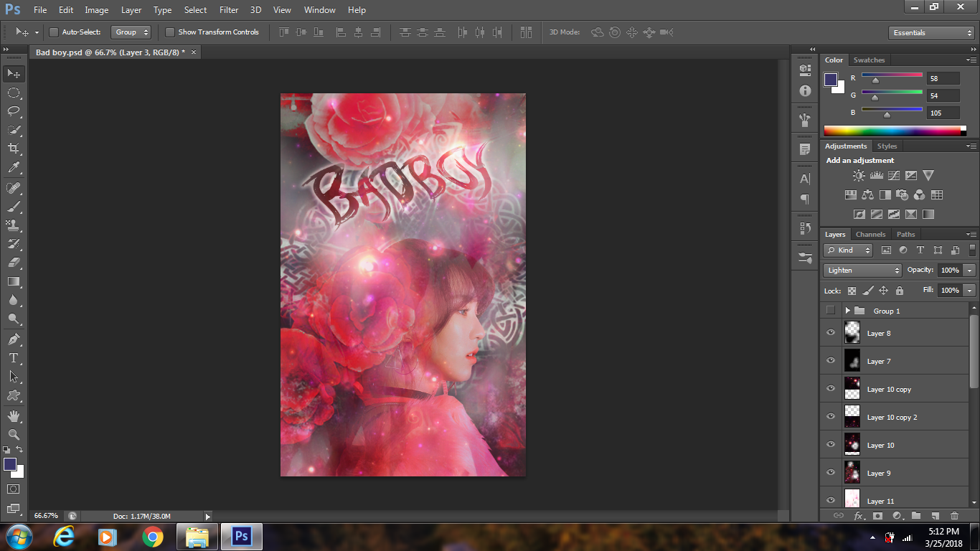The width and height of the screenshot is (980, 551).
Task: Select the Crop tool
Action: pyautogui.click(x=14, y=149)
